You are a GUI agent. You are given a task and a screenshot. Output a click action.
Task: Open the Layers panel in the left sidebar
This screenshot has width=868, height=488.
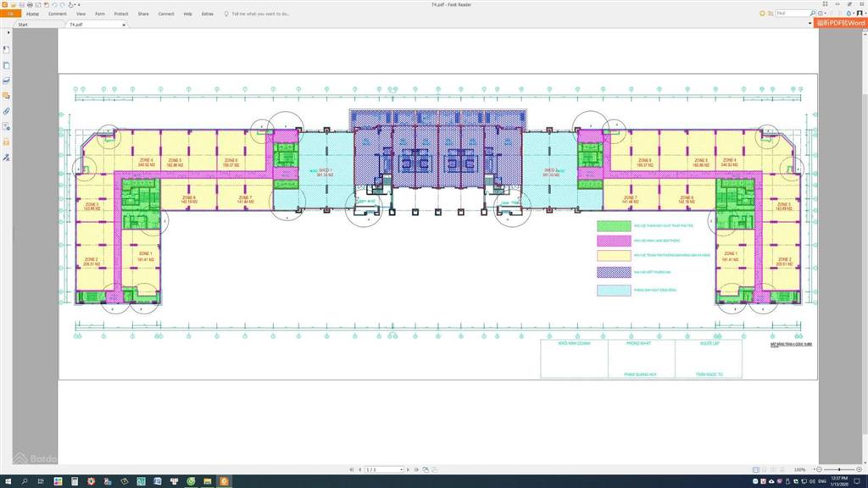point(6,80)
